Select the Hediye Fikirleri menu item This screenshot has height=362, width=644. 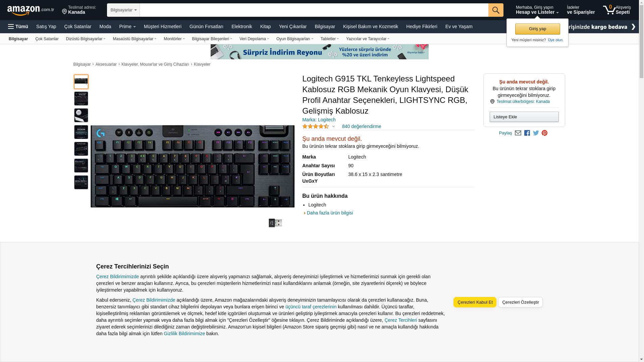click(x=422, y=26)
